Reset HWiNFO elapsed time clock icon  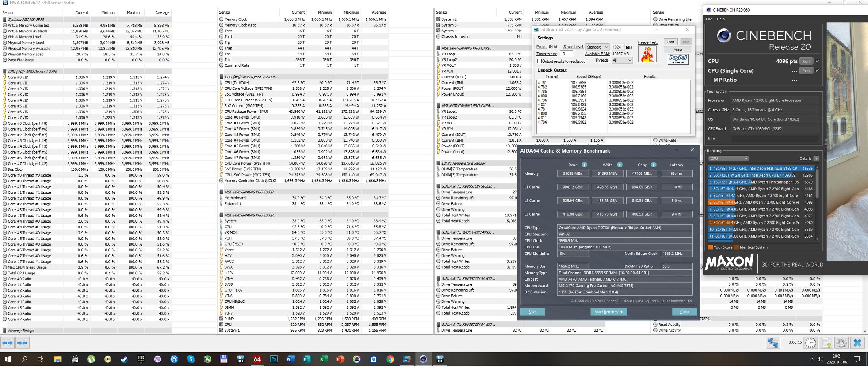click(x=811, y=343)
